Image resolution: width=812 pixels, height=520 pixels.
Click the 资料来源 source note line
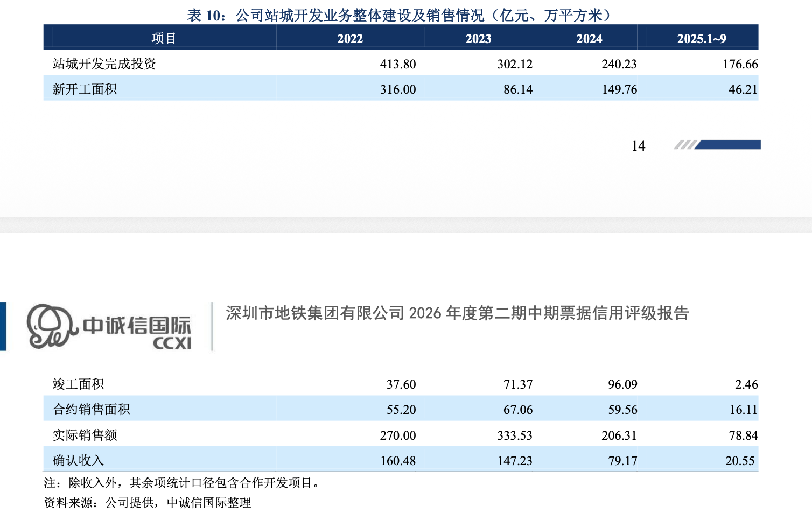147,503
